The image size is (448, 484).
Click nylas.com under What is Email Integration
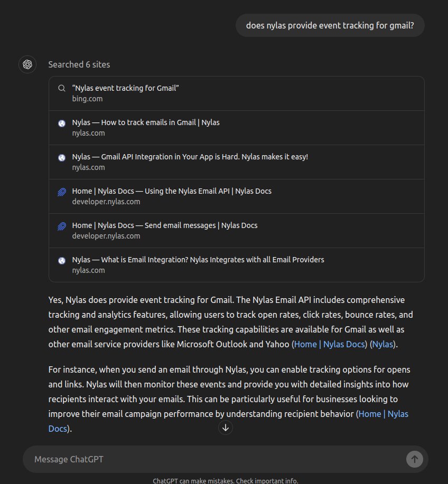point(88,270)
